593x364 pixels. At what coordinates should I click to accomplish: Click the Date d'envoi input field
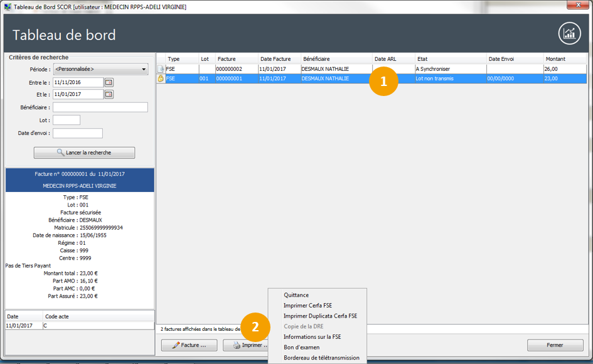(77, 133)
